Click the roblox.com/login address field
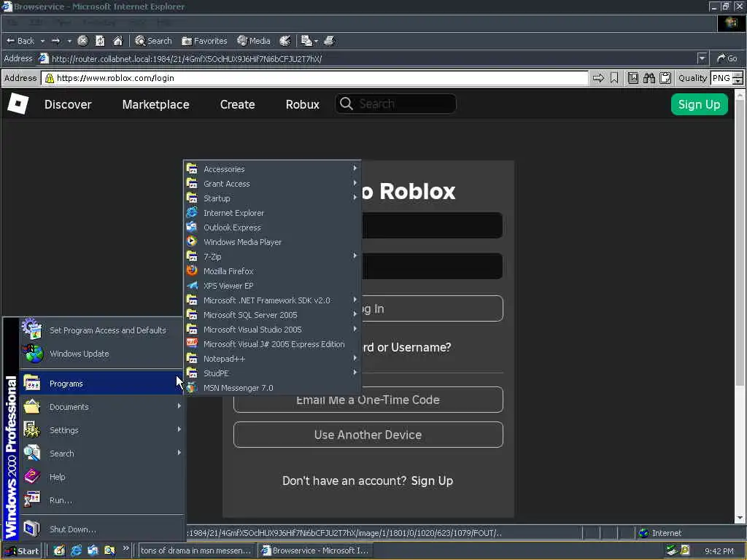The height and width of the screenshot is (560, 747). pyautogui.click(x=314, y=78)
